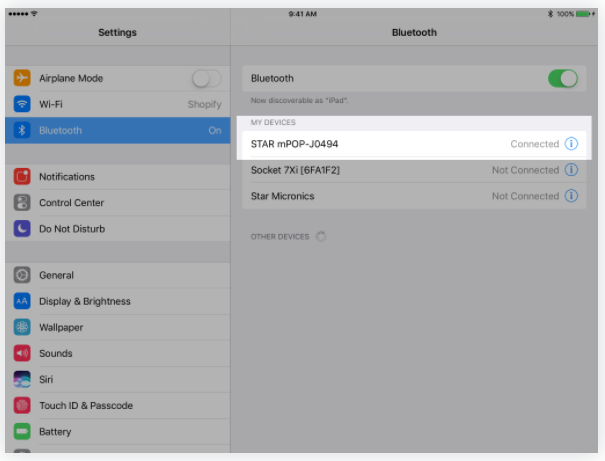Click the Display & Brightness AA icon

tap(22, 301)
